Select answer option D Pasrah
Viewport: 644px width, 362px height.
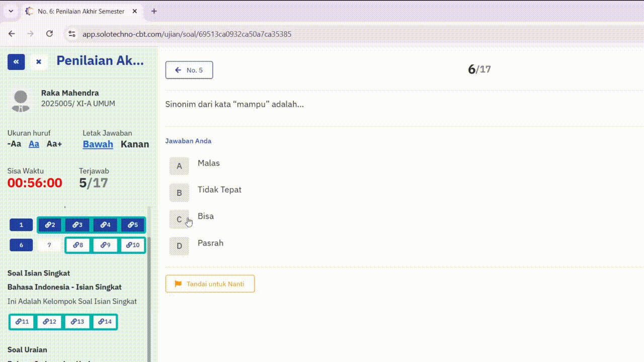tap(179, 246)
